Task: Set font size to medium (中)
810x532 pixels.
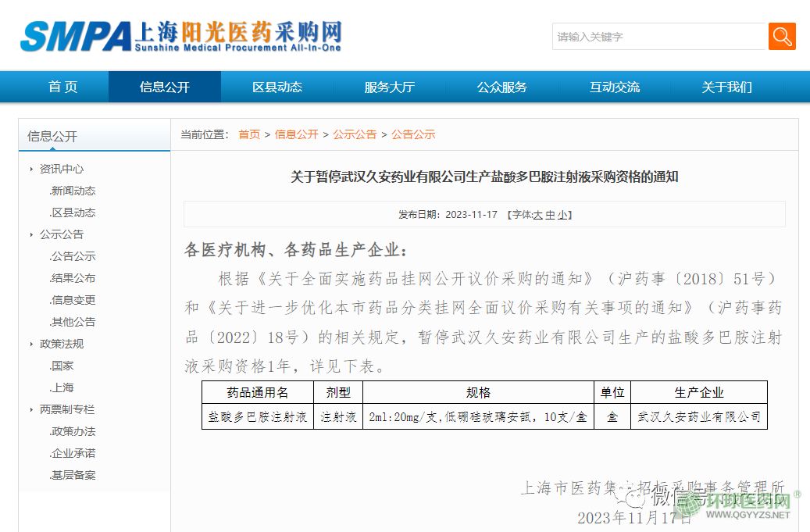Action: [x=550, y=215]
